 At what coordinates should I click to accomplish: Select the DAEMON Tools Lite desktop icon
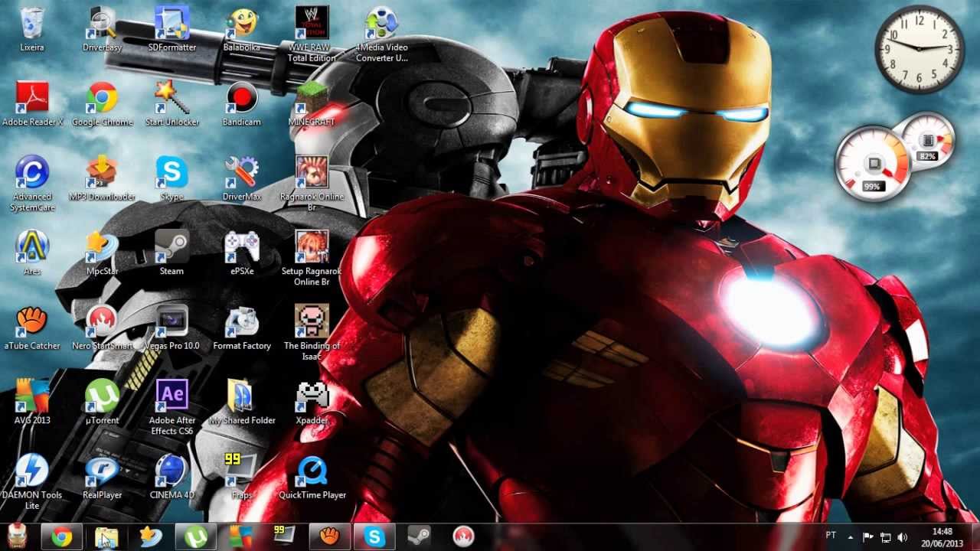click(32, 483)
